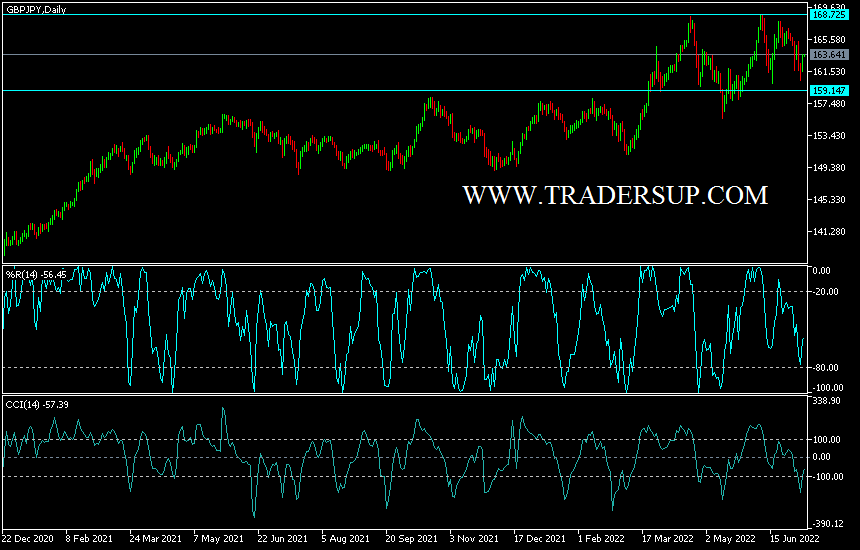Select the 1 Feb 2022 date label
This screenshot has width=860, height=550.
point(602,538)
